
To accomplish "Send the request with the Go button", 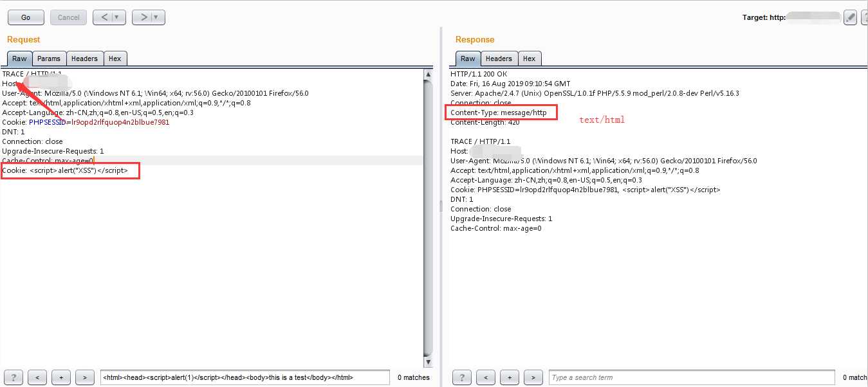I will click(26, 17).
